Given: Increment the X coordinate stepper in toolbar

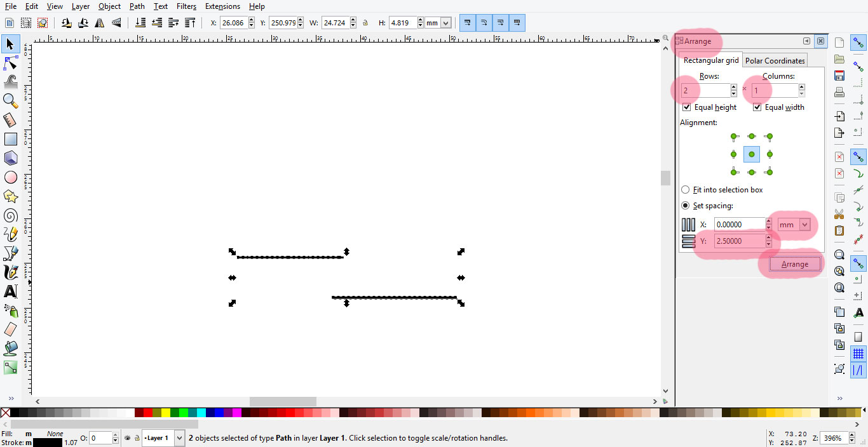Looking at the screenshot, I should 252,20.
